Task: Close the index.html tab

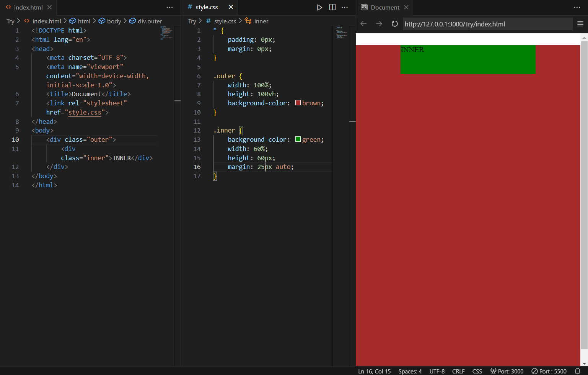Action: coord(49,7)
